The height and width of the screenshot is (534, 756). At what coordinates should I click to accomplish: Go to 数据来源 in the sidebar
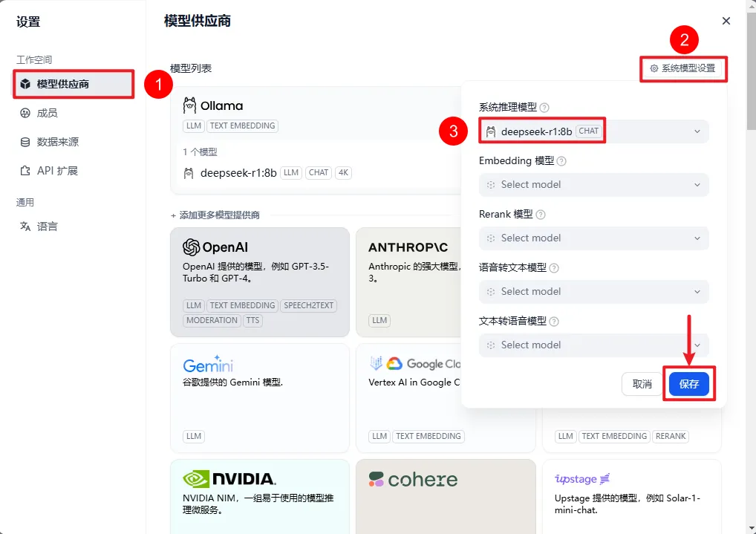click(x=57, y=142)
